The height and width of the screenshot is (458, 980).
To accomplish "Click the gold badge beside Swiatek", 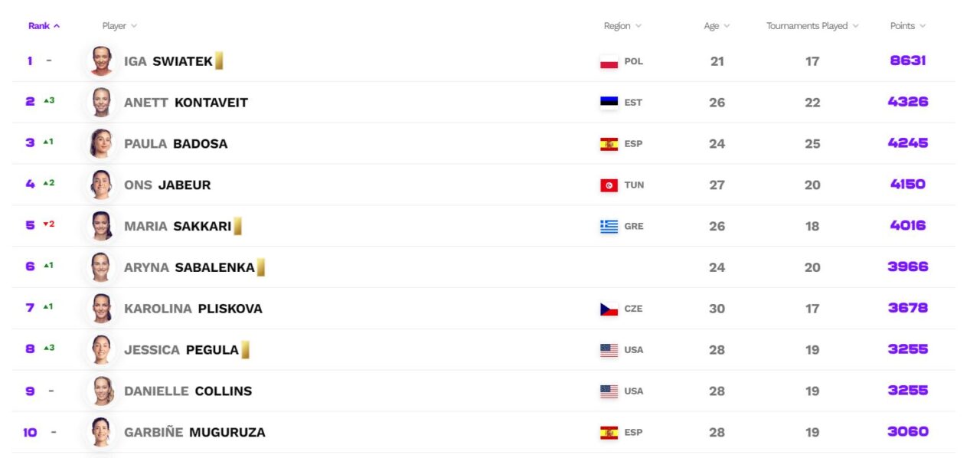I will click(219, 61).
